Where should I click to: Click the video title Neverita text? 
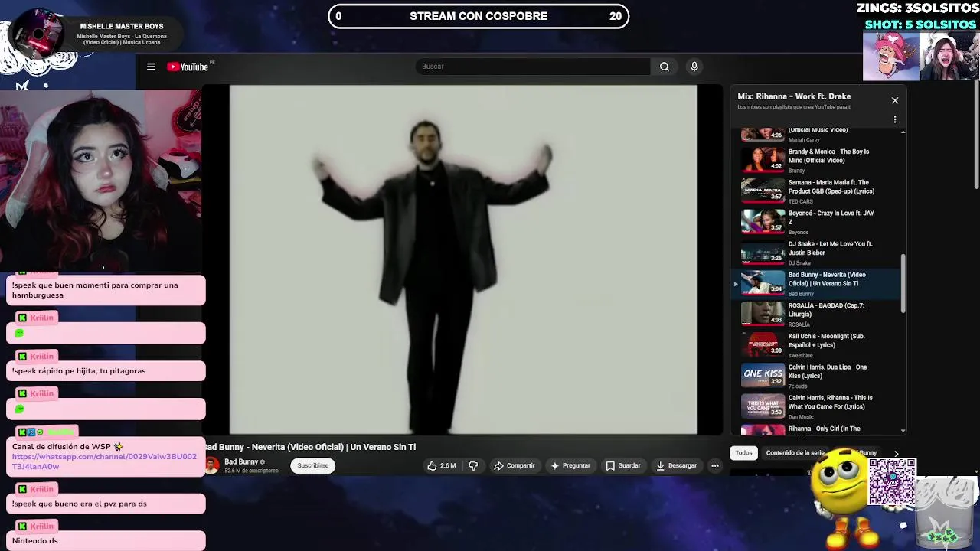pos(310,447)
